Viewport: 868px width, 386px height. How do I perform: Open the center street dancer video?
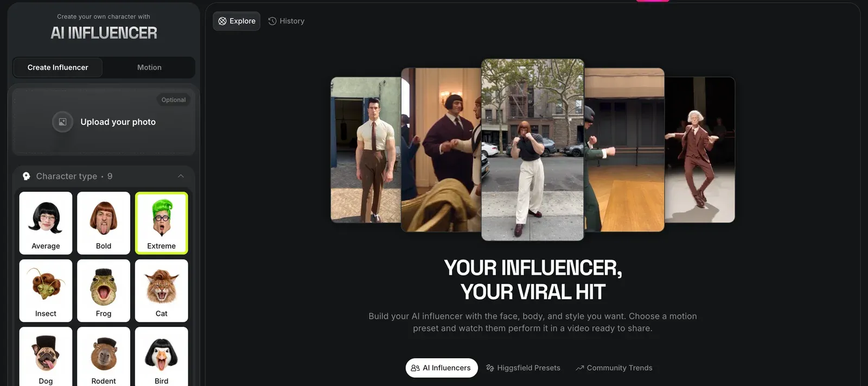tap(533, 149)
